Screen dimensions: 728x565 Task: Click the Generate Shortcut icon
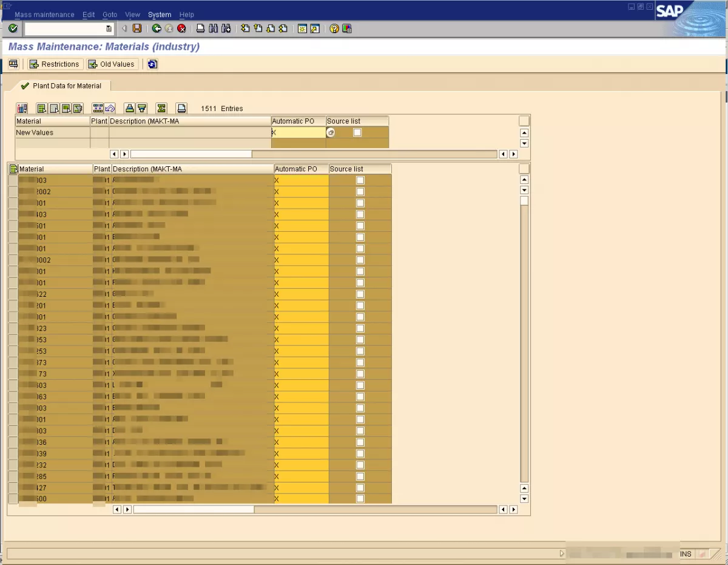point(315,29)
